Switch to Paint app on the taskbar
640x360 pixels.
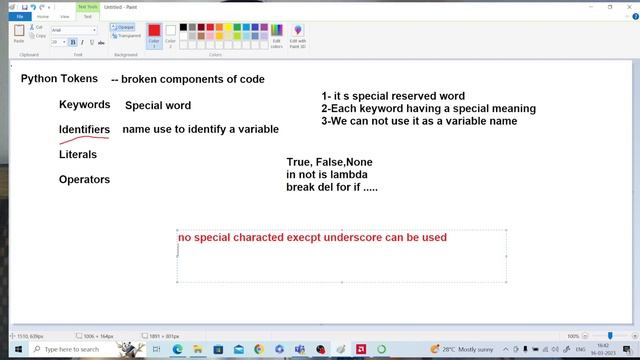coord(341,349)
